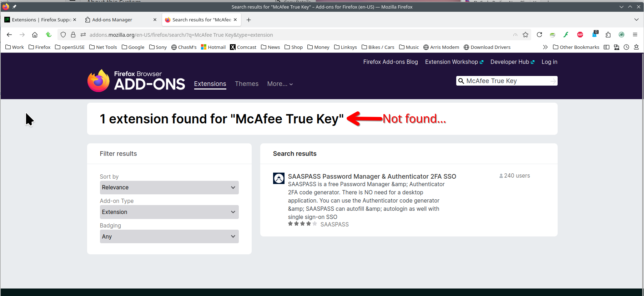Viewport: 644px width, 296px height.
Task: Click the SAASPASS star rating
Action: (x=302, y=224)
